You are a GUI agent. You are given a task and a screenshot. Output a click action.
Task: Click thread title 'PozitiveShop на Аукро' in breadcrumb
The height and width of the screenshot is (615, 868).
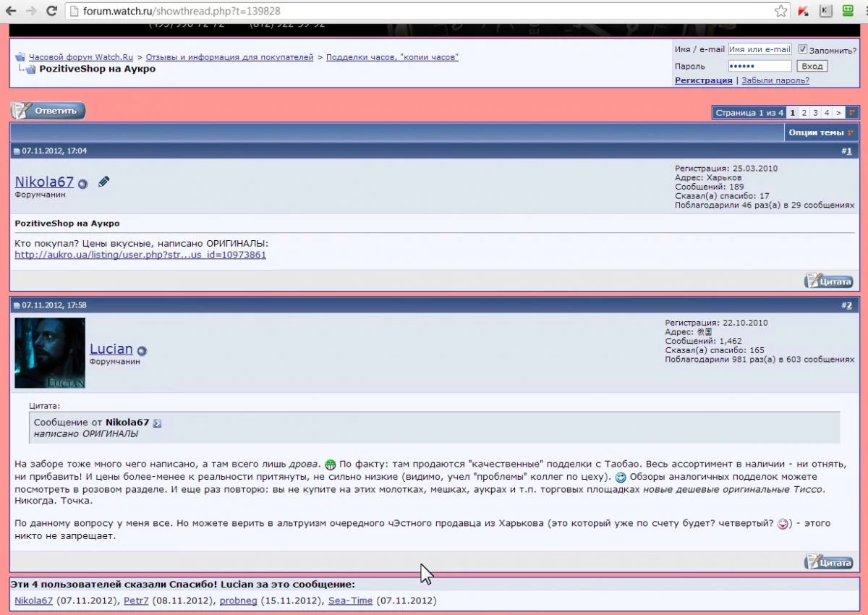(x=98, y=69)
